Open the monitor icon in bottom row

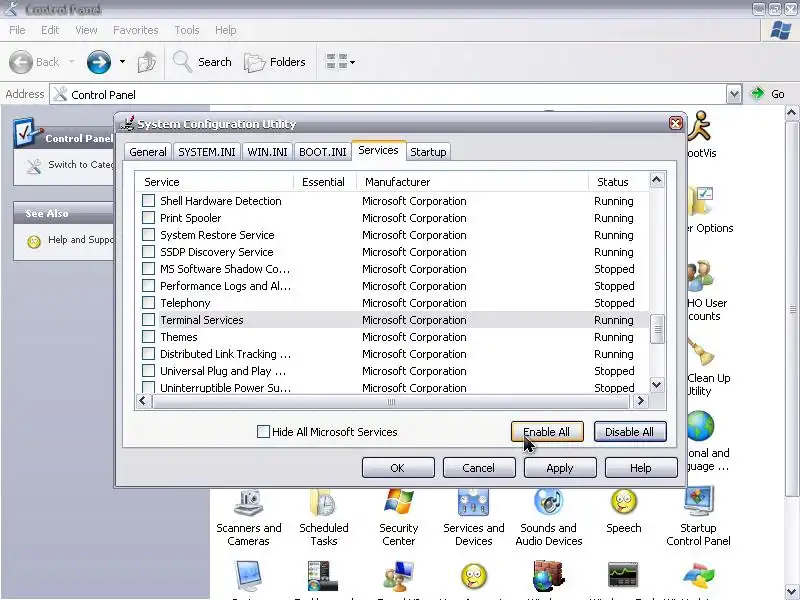tap(248, 576)
